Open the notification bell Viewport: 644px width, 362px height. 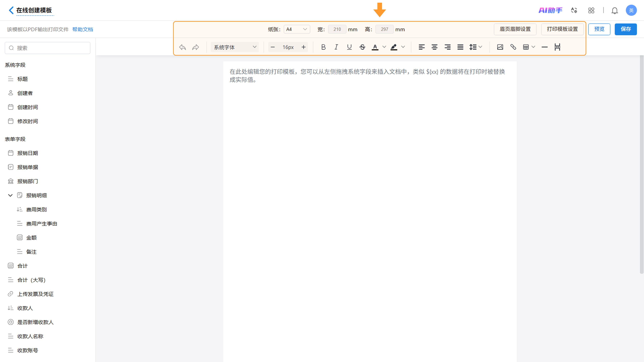point(614,11)
